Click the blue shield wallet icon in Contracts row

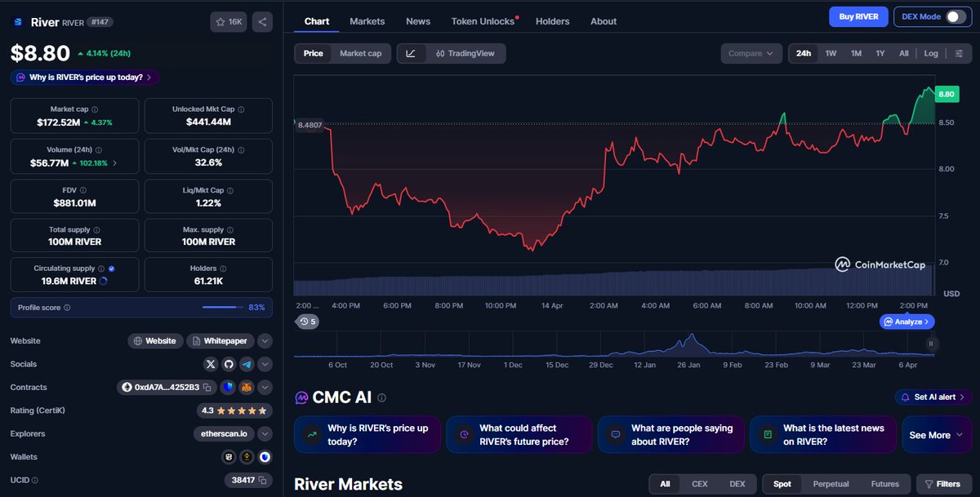tap(228, 387)
